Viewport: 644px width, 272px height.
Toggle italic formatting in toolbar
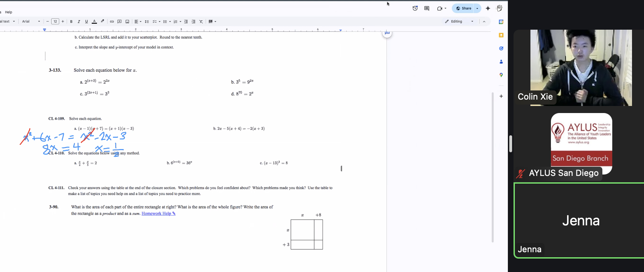[79, 22]
